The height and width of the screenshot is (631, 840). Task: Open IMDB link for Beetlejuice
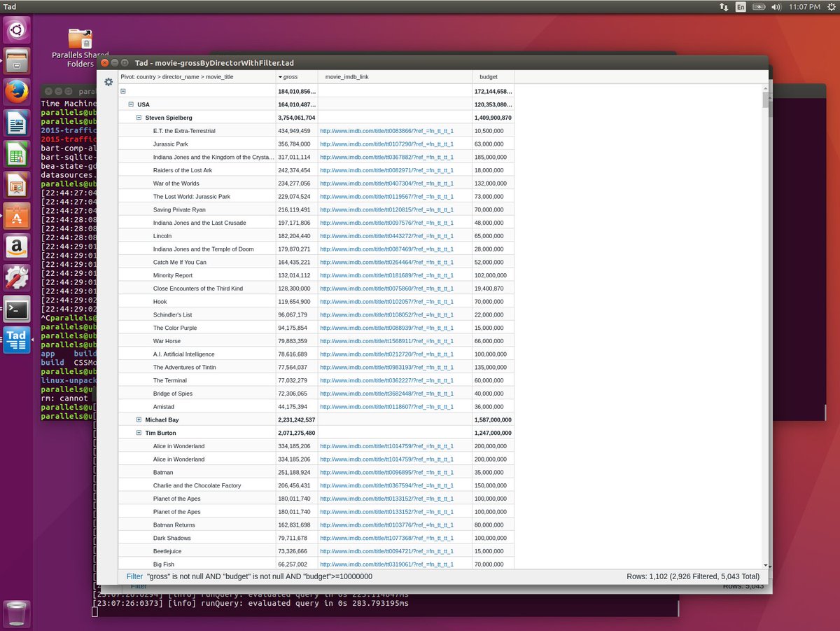tap(386, 551)
